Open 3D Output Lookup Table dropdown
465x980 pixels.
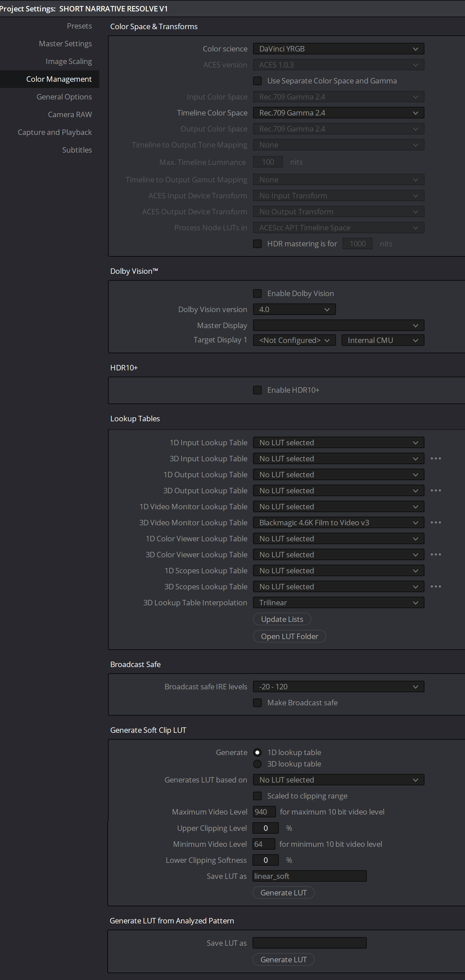[x=338, y=490]
